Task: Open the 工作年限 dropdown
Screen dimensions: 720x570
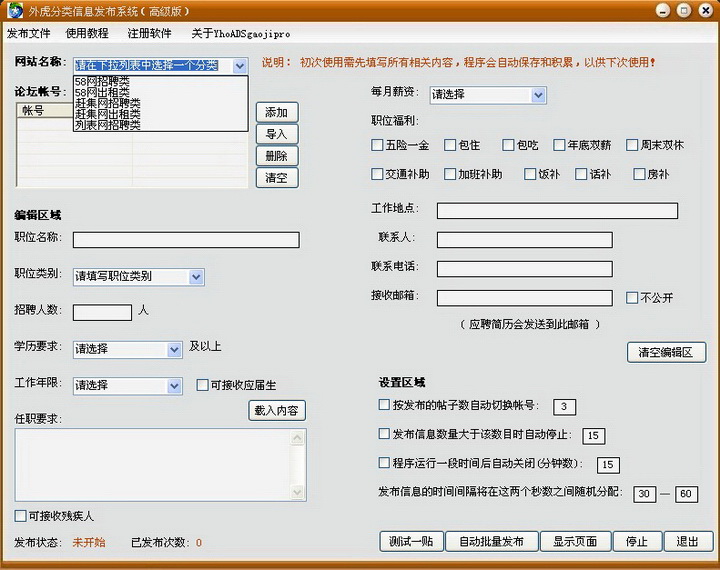Action: pos(174,386)
